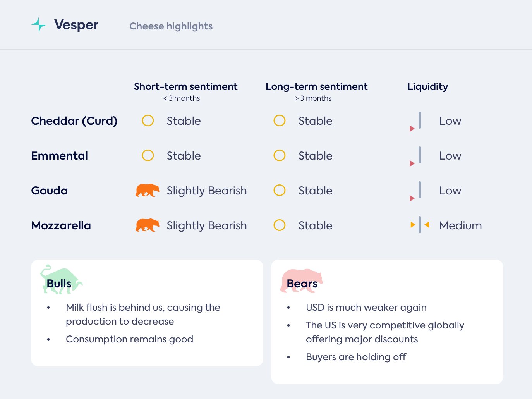
Task: Click the Emmental low liquidity indicator
Action: tap(416, 156)
